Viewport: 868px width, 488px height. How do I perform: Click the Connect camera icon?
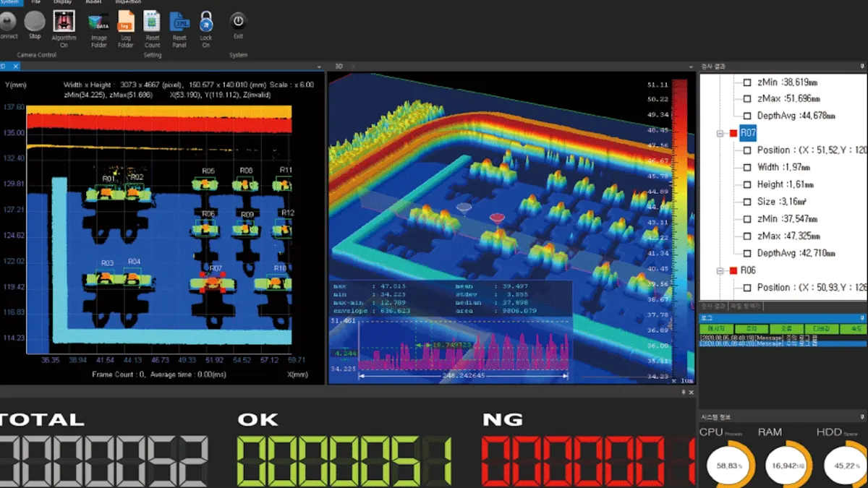pos(7,22)
